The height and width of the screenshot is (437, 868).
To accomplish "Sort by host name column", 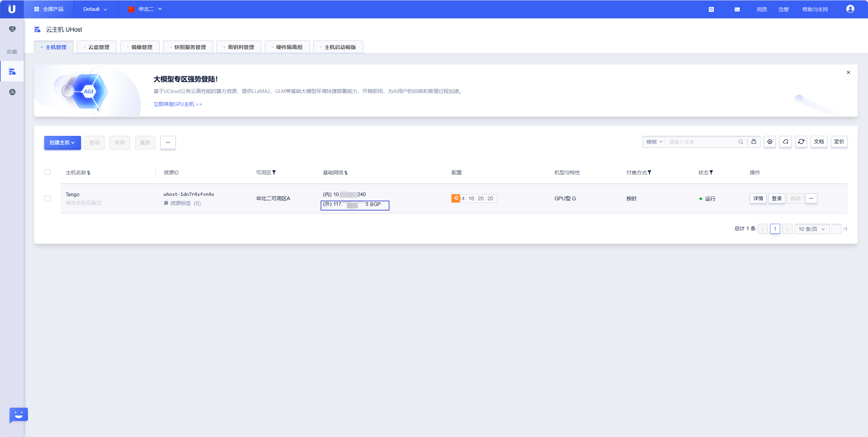I will coord(89,173).
